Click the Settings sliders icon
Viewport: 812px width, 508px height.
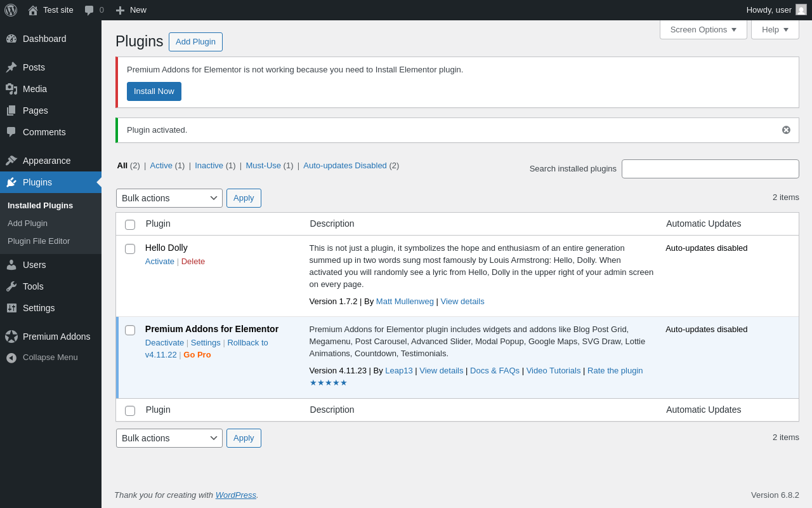pyautogui.click(x=11, y=308)
